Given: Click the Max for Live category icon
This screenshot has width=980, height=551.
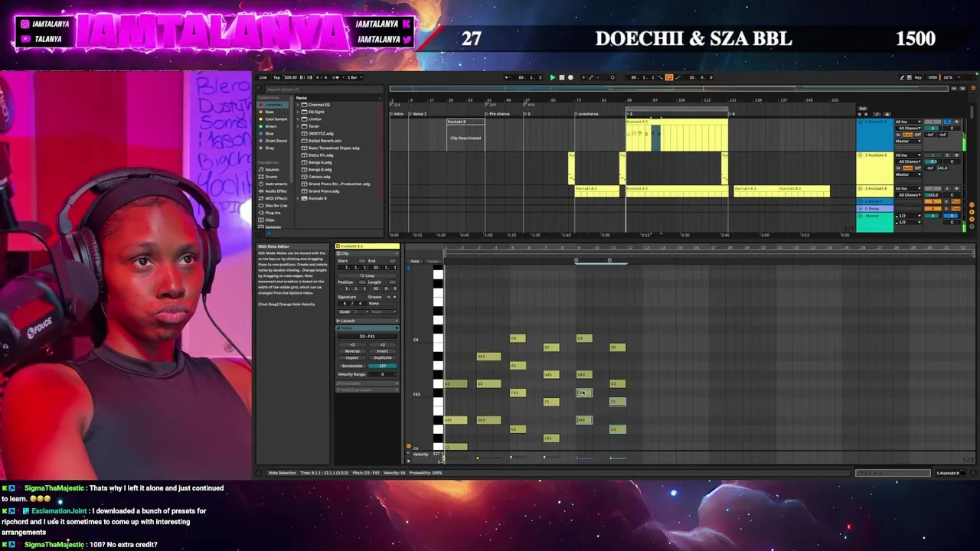Looking at the screenshot, I should [261, 206].
